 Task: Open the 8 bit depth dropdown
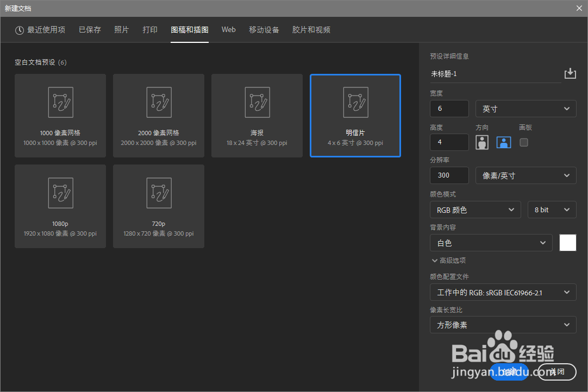pos(552,210)
